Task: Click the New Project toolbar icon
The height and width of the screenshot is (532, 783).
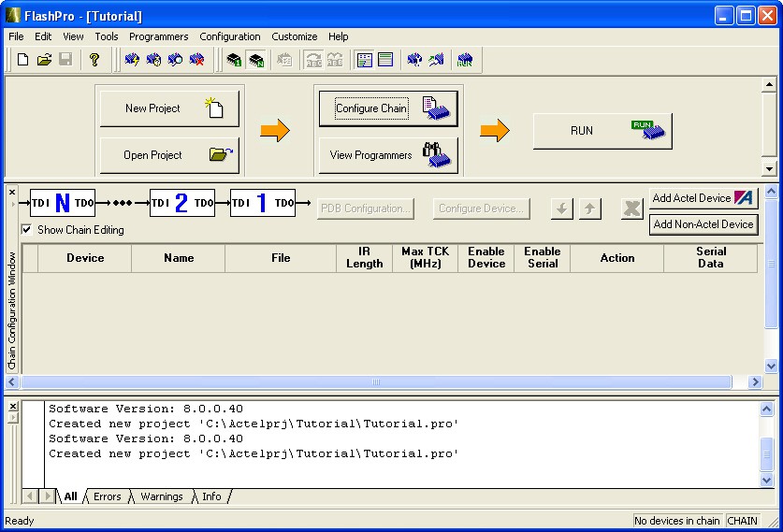Action: pos(22,60)
